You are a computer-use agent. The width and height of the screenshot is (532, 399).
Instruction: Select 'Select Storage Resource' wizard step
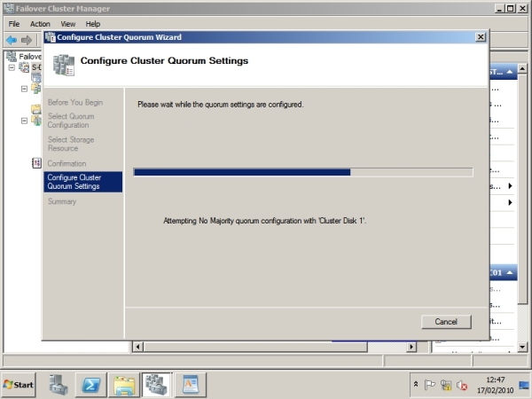click(71, 144)
